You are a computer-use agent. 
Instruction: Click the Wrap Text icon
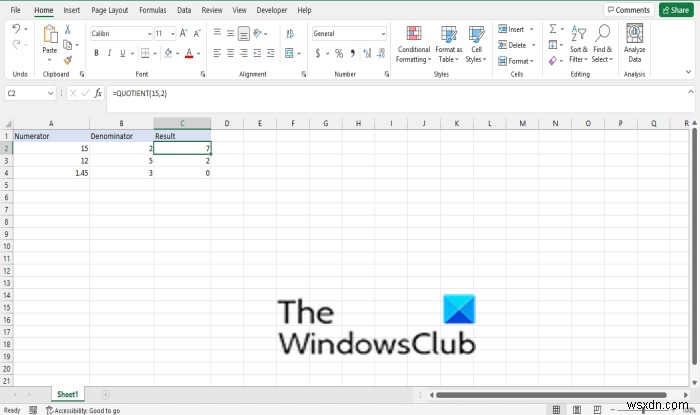[x=290, y=33]
